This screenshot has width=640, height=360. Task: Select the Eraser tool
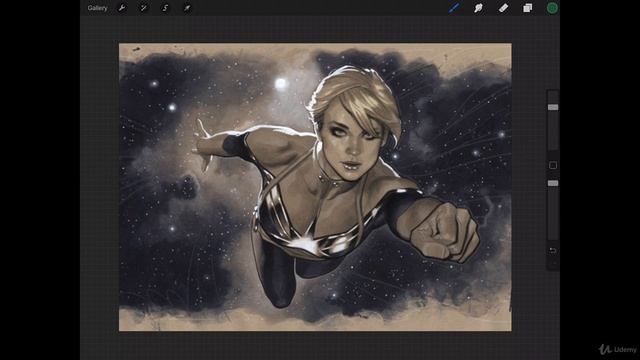(x=503, y=8)
